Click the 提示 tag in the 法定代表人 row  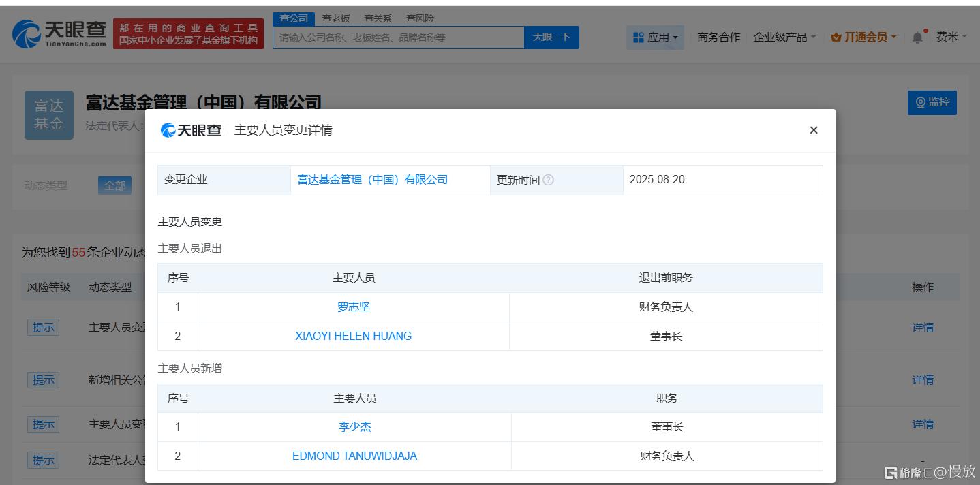(43, 460)
